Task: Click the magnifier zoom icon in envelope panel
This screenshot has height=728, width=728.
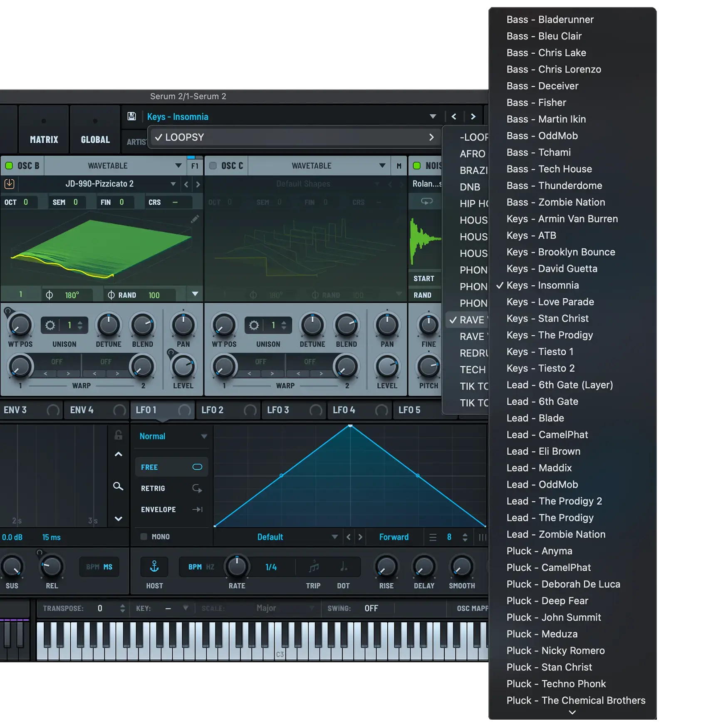Action: click(x=118, y=486)
